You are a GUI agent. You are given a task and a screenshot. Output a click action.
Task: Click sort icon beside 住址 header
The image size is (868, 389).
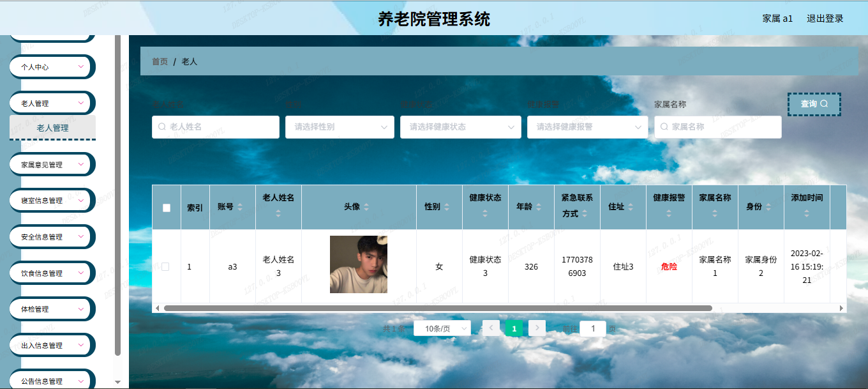(631, 207)
